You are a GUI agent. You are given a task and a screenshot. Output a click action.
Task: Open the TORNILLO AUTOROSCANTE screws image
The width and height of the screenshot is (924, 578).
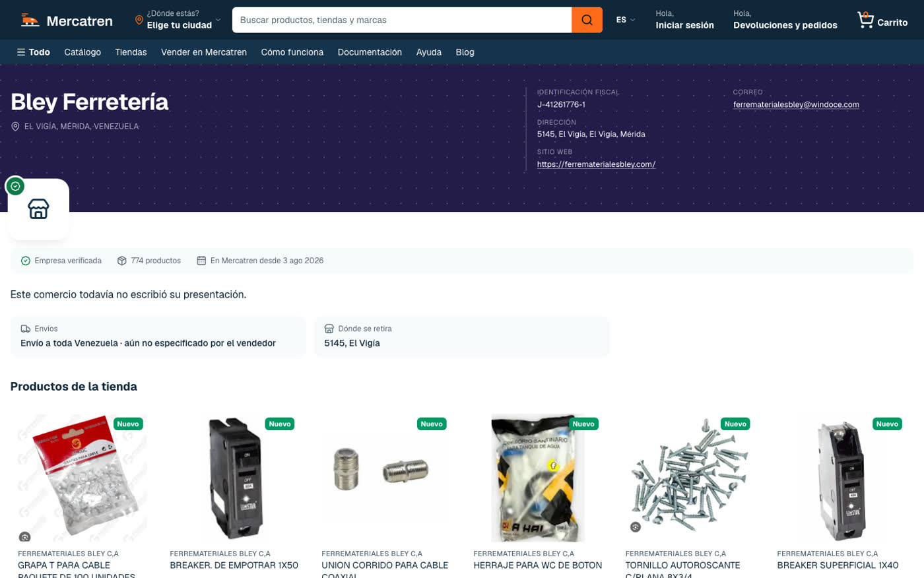(690, 478)
